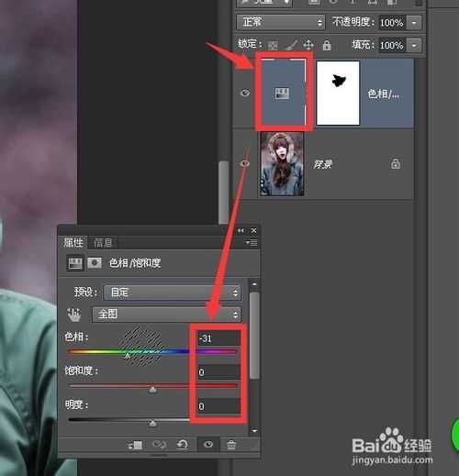Click the fill 100% value field
The image size is (459, 476).
[392, 45]
